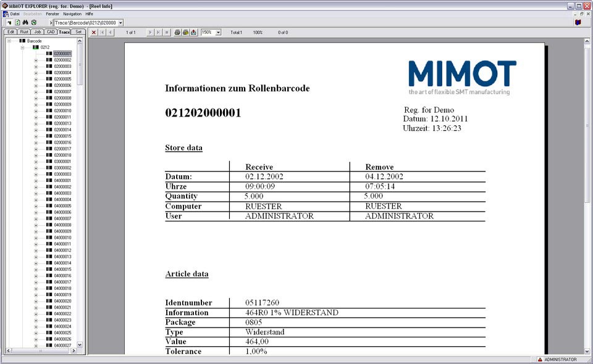Select tree item 04000005
593x364 pixels.
point(62,206)
